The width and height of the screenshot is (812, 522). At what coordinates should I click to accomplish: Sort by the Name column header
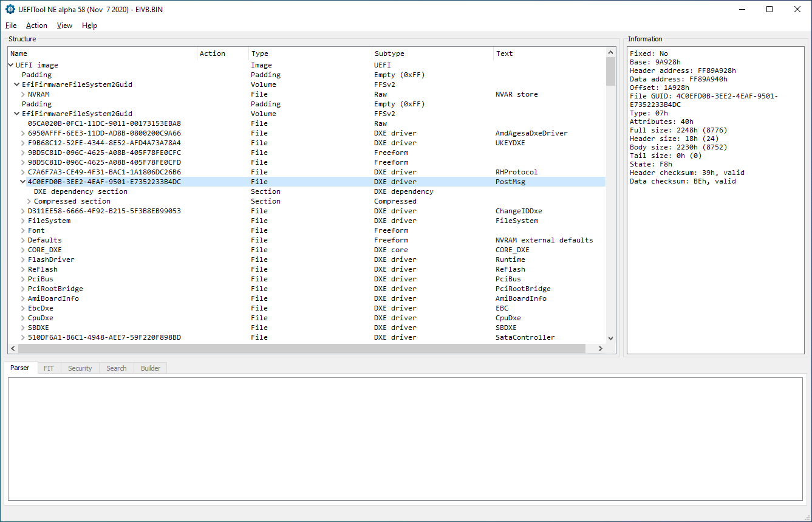(x=103, y=53)
